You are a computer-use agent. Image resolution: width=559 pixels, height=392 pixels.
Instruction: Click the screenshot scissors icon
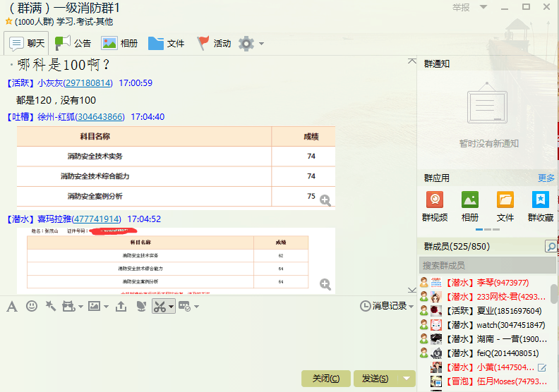160,306
